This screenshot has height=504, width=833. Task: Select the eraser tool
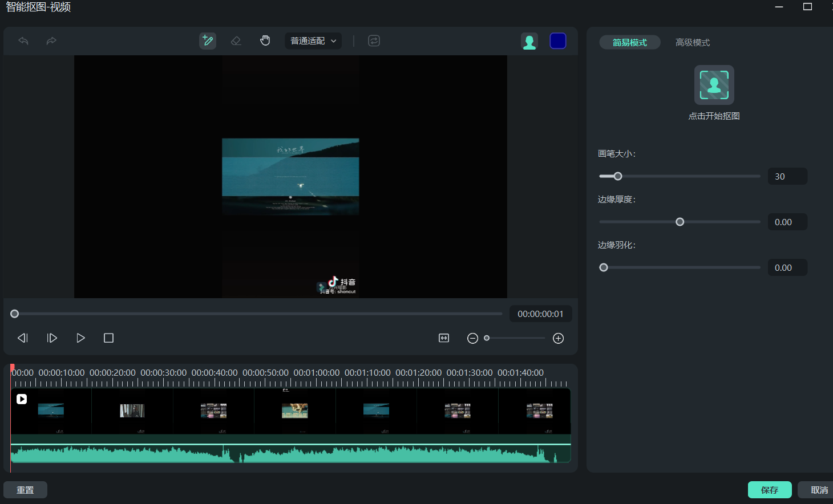click(236, 40)
